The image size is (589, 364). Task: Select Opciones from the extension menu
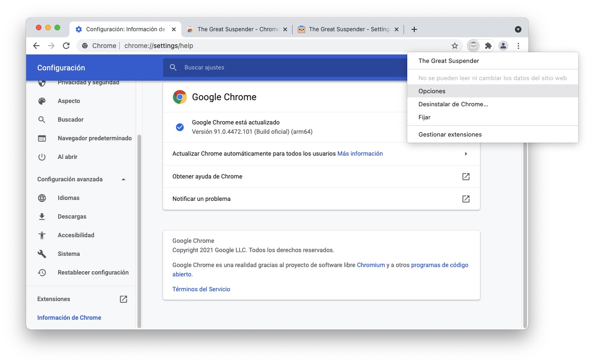pos(432,91)
